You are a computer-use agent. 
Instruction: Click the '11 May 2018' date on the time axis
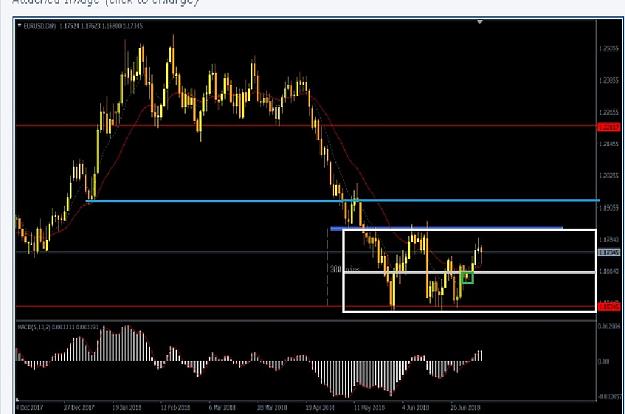369,408
